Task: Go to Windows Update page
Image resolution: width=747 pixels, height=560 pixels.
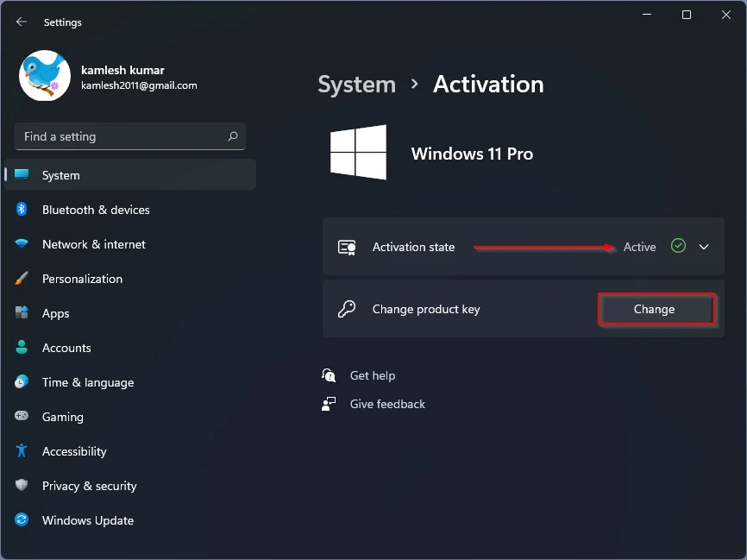Action: click(x=130, y=520)
